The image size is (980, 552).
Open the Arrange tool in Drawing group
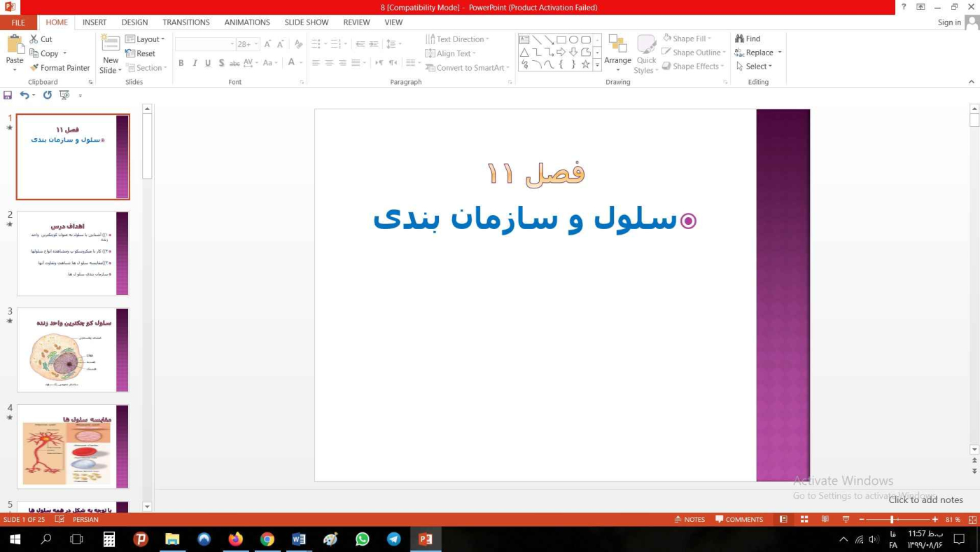coord(617,53)
